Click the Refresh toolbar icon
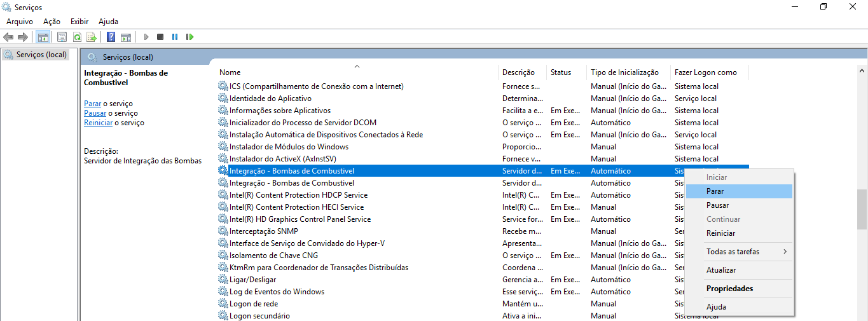The height and width of the screenshot is (321, 868). click(x=77, y=37)
